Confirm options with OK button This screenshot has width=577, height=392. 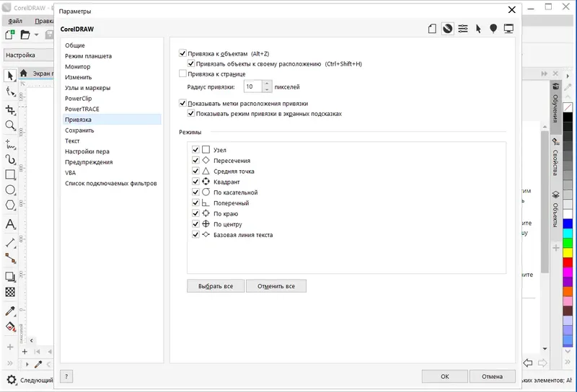pyautogui.click(x=444, y=376)
